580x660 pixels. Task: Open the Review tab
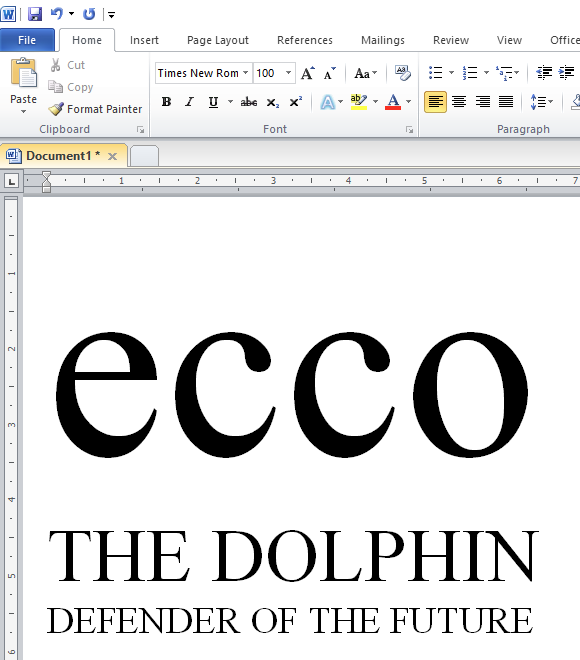coord(451,40)
